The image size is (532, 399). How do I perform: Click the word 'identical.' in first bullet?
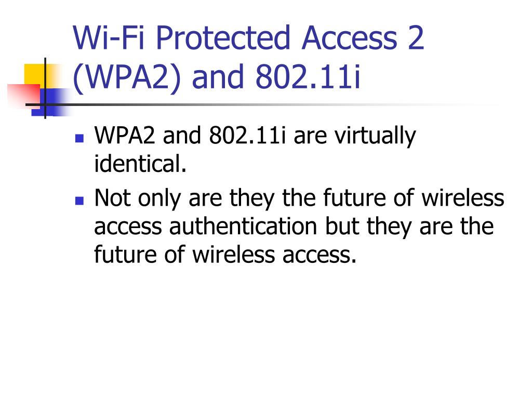[140, 164]
